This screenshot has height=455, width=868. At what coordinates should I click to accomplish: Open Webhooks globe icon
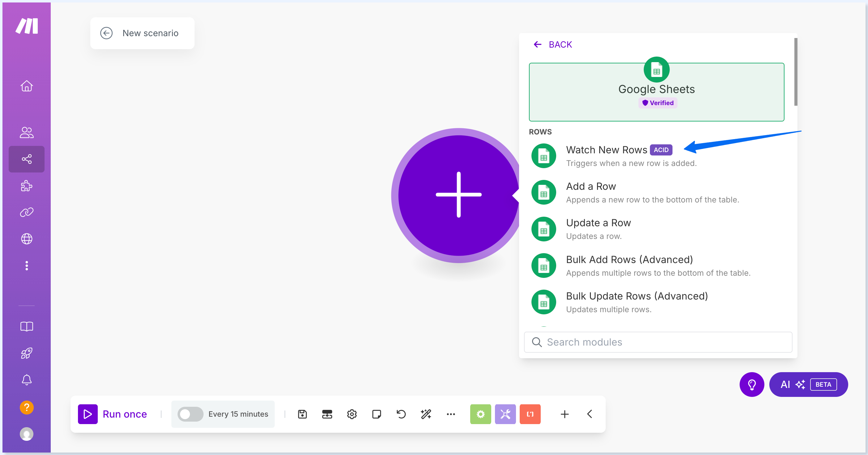27,239
